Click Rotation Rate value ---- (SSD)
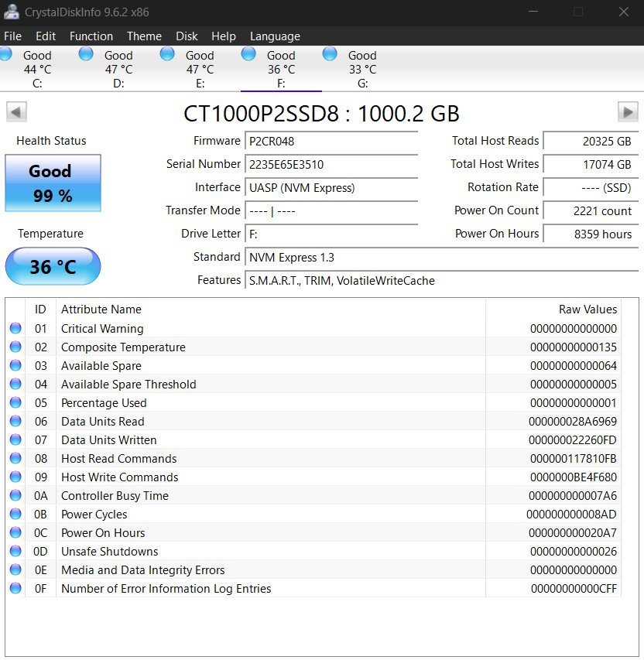This screenshot has height=660, width=644. tap(591, 187)
